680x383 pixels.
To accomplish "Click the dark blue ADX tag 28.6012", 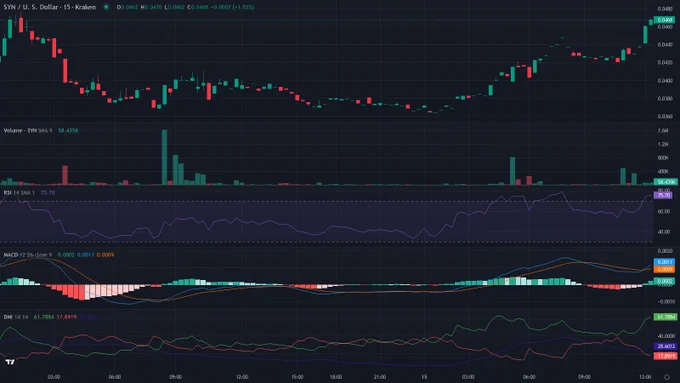I will tap(666, 346).
